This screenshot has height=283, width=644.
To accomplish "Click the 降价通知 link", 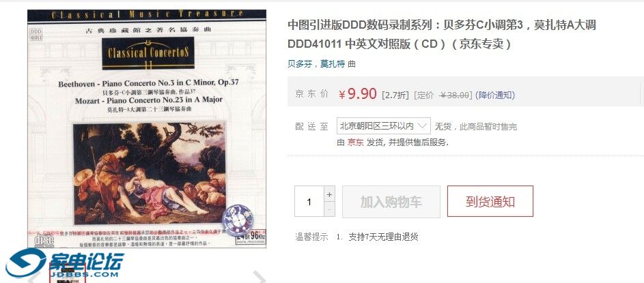I will pos(495,95).
